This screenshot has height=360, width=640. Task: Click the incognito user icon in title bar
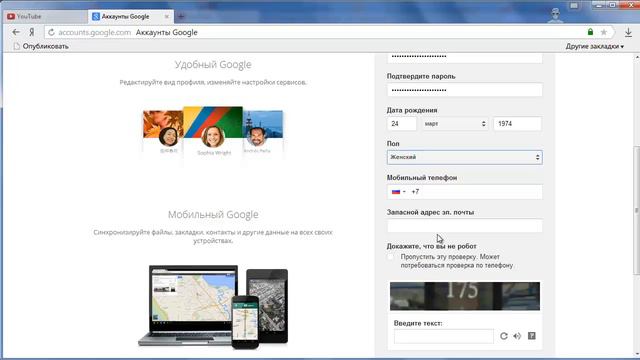555,15
